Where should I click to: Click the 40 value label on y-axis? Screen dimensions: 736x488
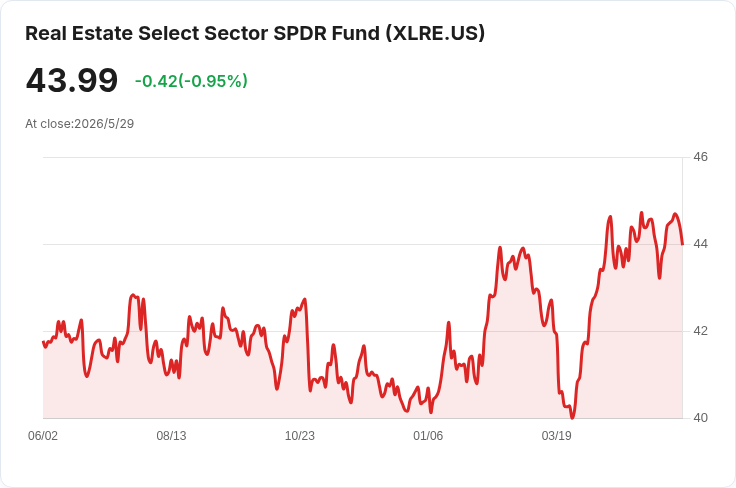(x=700, y=418)
